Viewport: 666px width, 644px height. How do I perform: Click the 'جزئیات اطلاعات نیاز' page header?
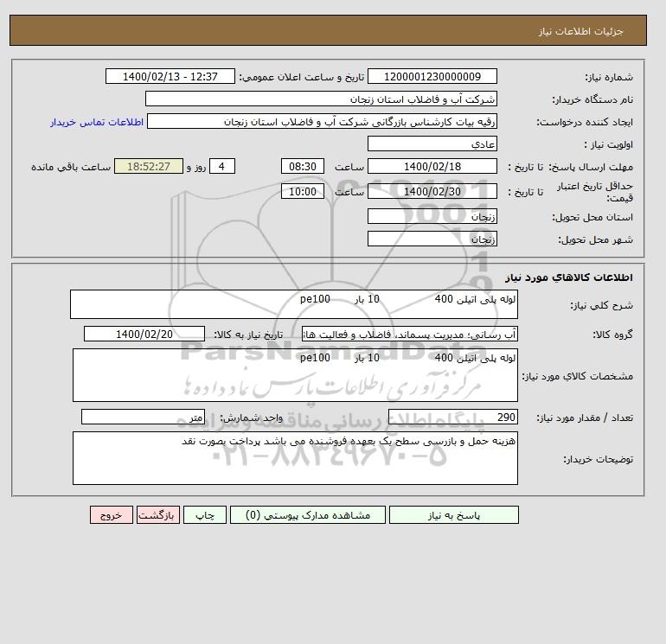[580, 31]
